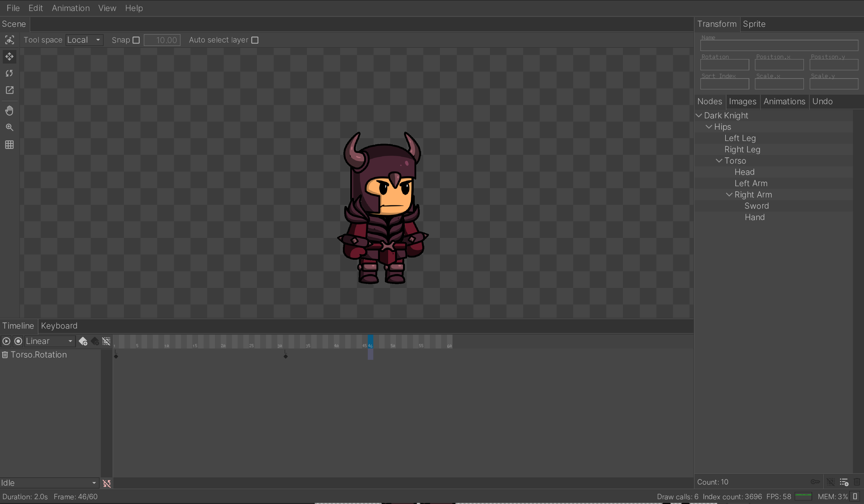This screenshot has height=504, width=864.
Task: Open the Animation menu
Action: pos(71,8)
